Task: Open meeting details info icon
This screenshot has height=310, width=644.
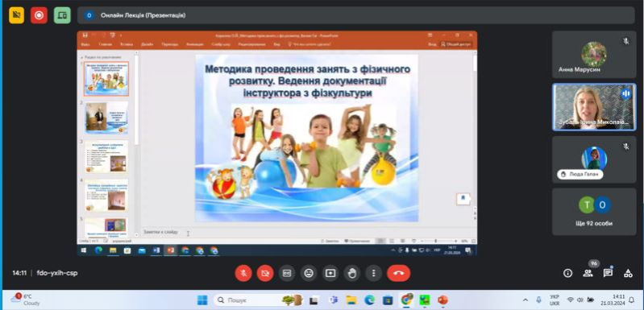Action: pyautogui.click(x=568, y=273)
